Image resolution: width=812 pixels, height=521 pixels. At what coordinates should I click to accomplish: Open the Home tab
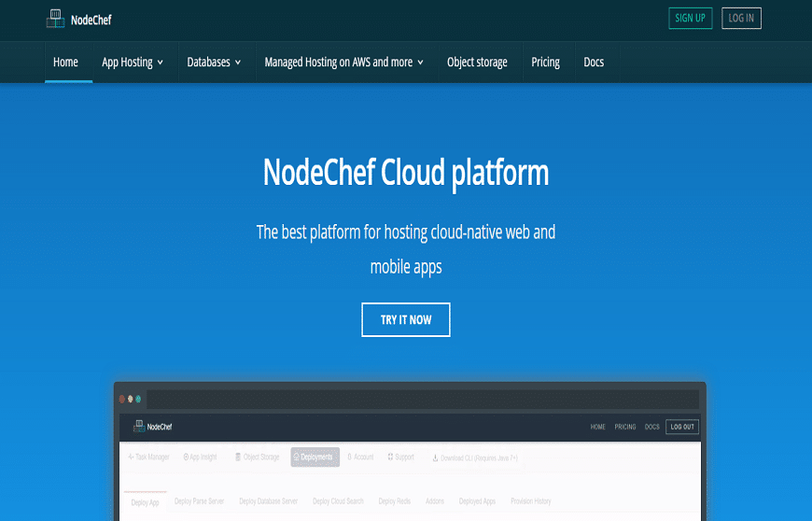tap(65, 63)
